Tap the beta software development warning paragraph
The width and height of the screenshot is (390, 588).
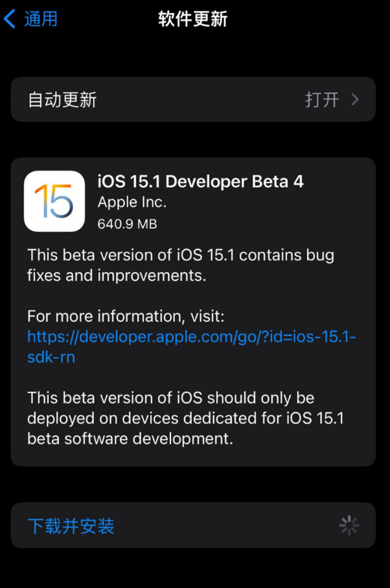[x=185, y=418]
